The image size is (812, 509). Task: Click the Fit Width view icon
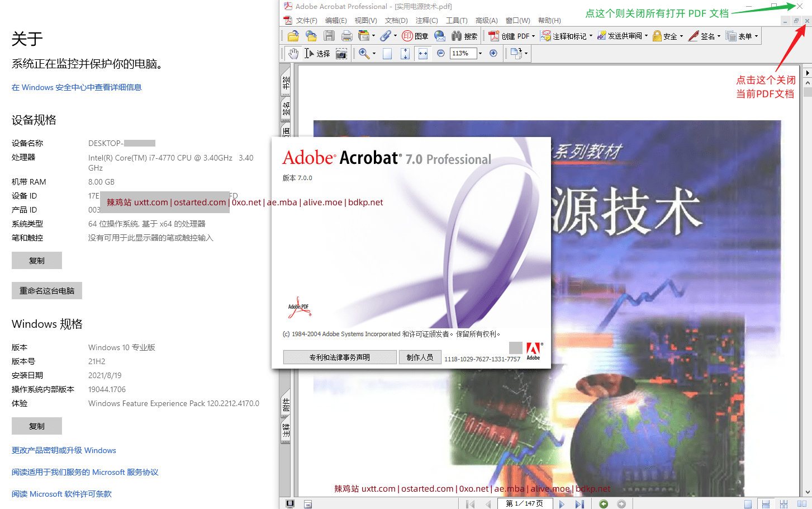[x=423, y=53]
